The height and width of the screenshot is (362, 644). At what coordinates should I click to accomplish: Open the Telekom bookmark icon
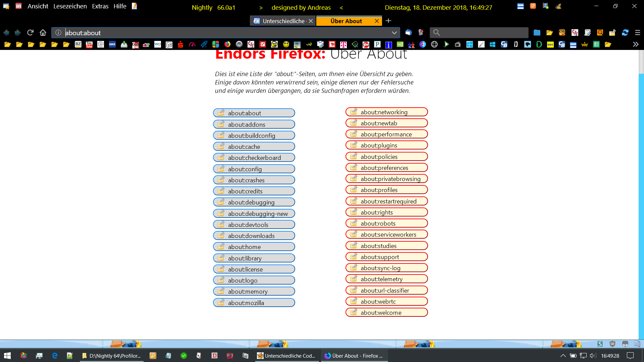tap(343, 44)
